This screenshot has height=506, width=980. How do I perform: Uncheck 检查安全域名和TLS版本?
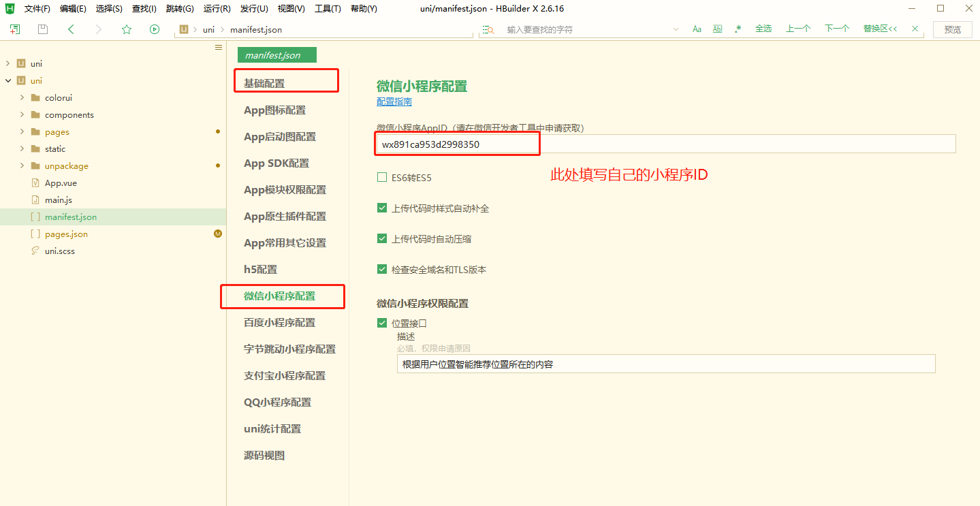tap(382, 269)
